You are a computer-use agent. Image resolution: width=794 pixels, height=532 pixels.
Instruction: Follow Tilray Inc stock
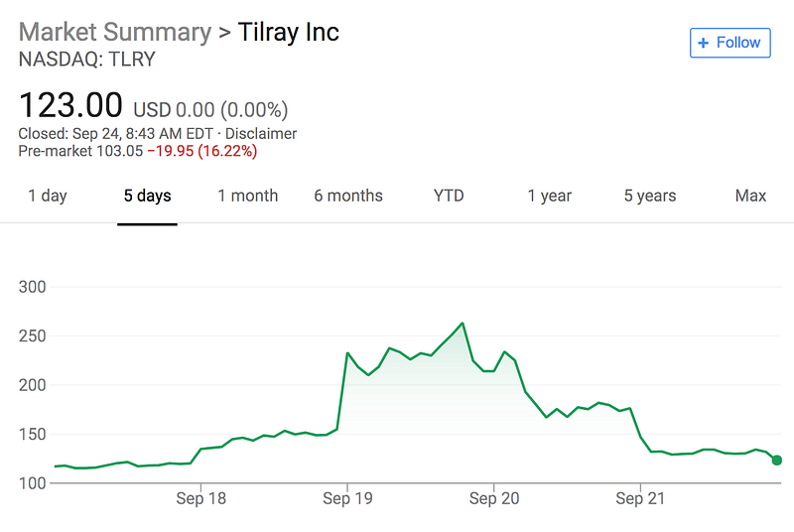(729, 43)
